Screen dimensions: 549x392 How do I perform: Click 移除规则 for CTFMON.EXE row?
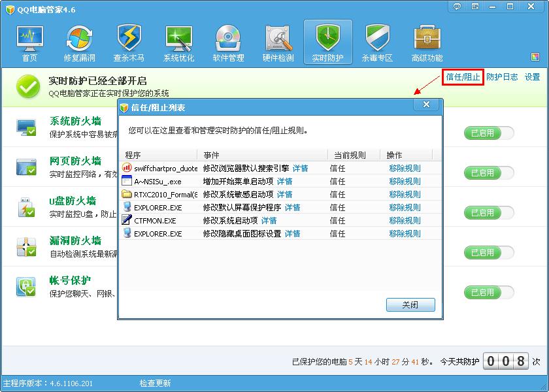(x=405, y=220)
